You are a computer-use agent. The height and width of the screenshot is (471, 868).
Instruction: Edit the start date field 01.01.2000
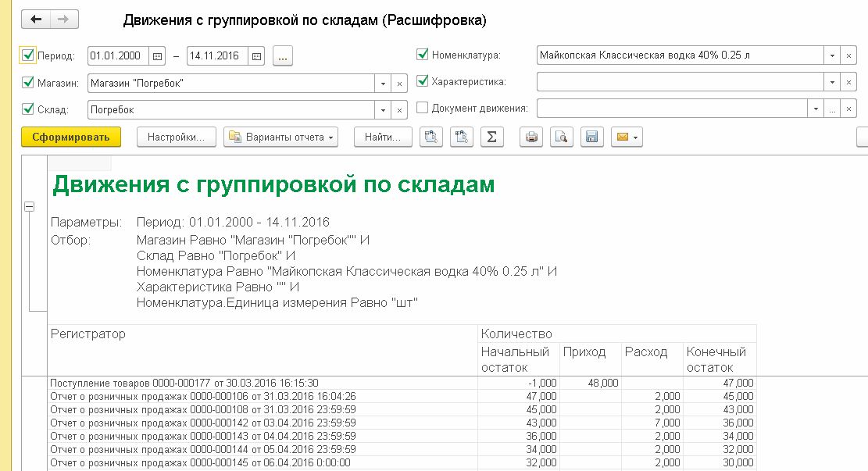point(119,56)
